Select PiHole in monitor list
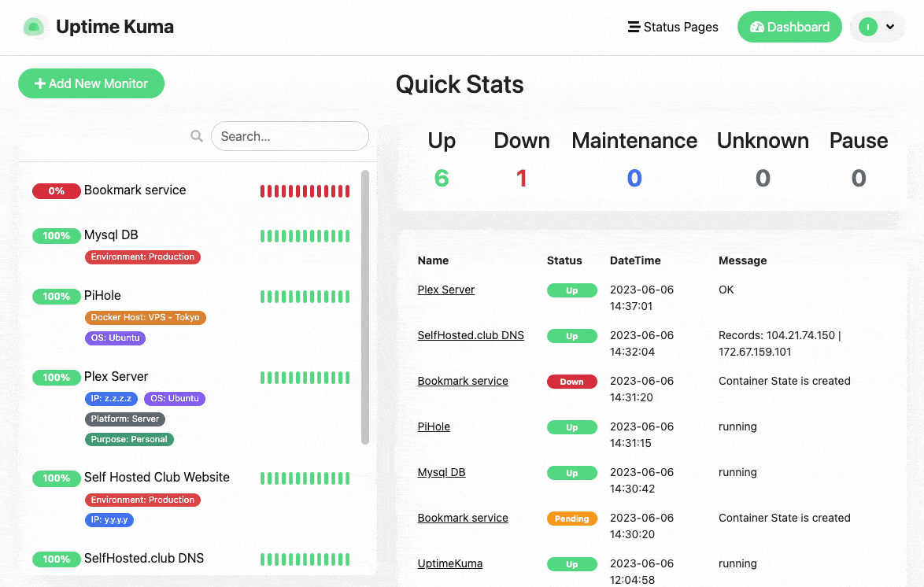 (102, 295)
